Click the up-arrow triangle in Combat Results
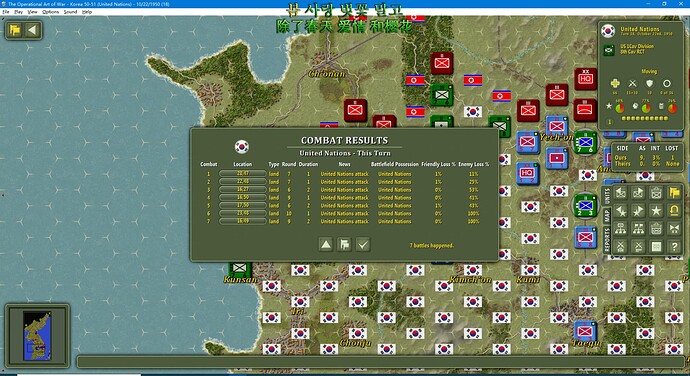The image size is (690, 376). 326,244
